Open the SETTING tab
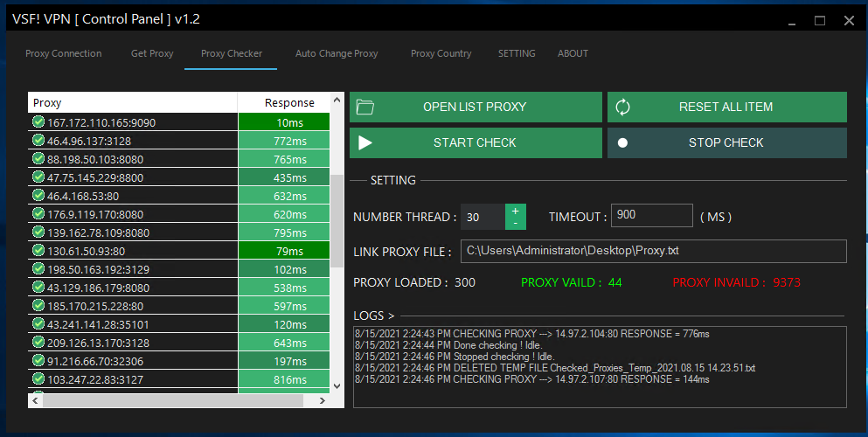Viewport: 868px width, 437px height. click(x=517, y=53)
